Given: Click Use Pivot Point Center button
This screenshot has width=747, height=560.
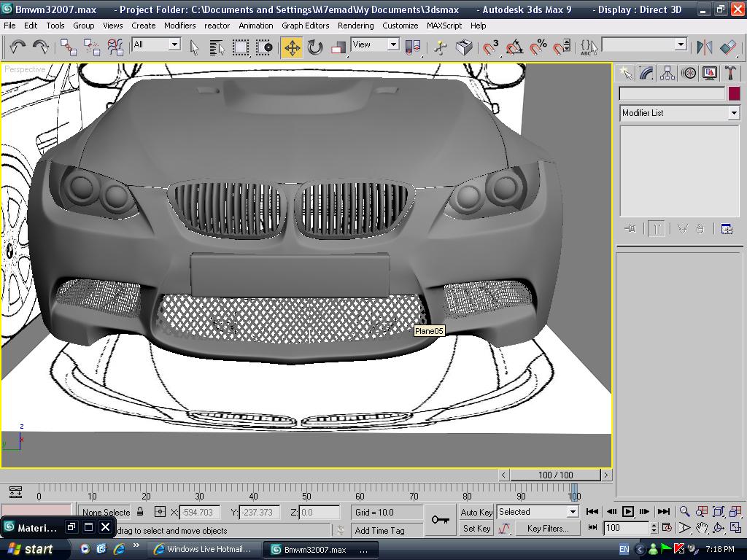Looking at the screenshot, I should 413,47.
